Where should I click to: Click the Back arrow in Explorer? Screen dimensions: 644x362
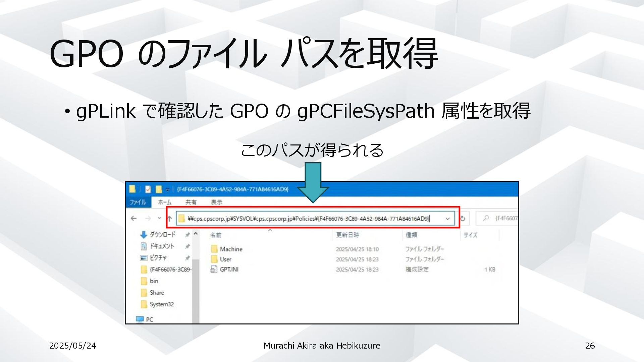tap(134, 219)
